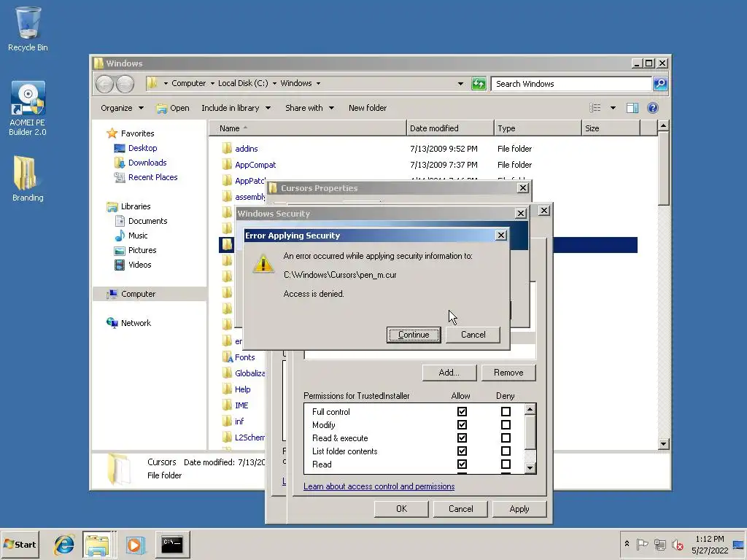Allow Full control for TrustedInstaller
This screenshot has width=747, height=560.
462,411
